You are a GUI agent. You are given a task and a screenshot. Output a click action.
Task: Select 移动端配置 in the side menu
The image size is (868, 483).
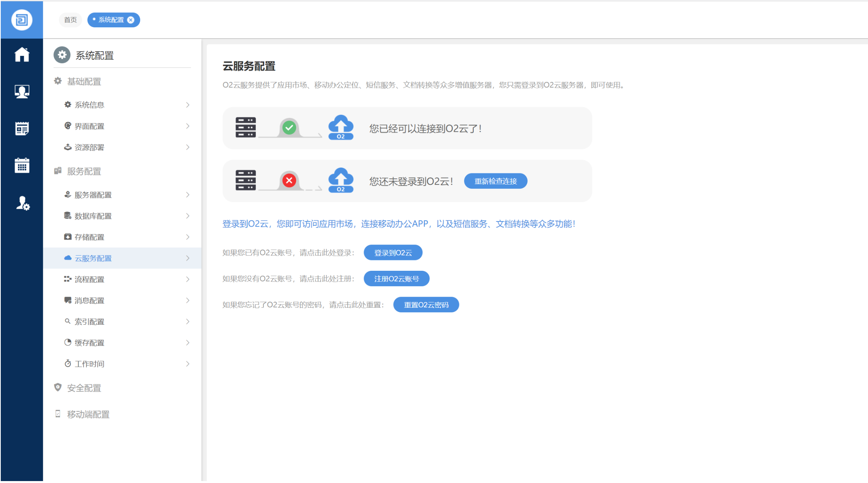click(x=88, y=414)
